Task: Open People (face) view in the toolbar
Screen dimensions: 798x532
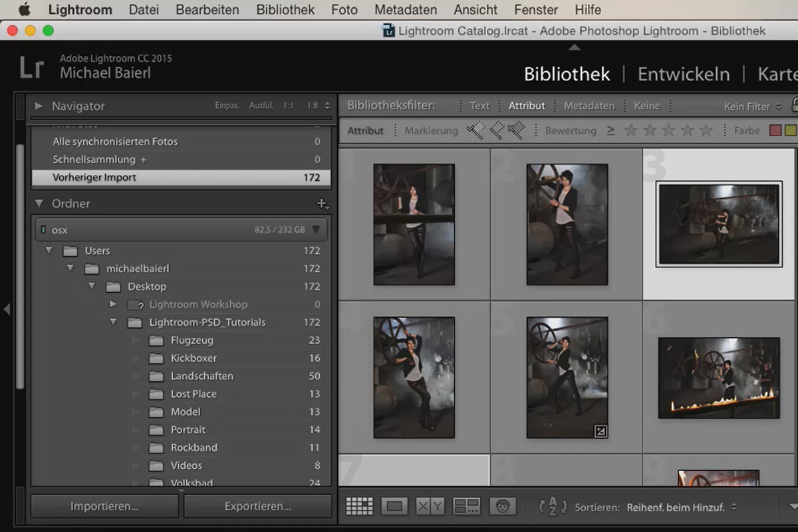Action: (x=503, y=506)
